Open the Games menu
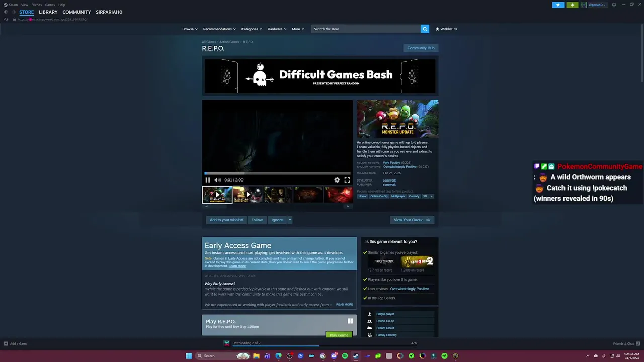Screen dimensions: 644x362 pyautogui.click(x=50, y=5)
